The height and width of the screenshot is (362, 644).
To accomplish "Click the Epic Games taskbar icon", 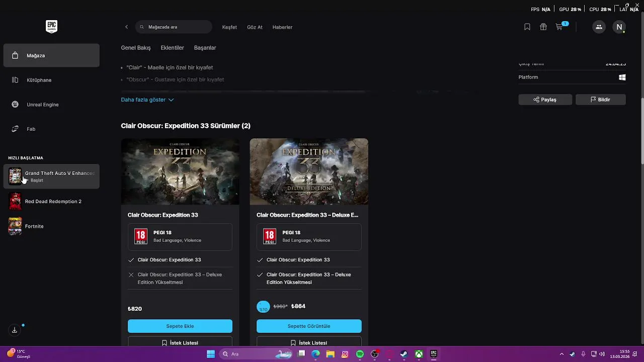I will point(433,354).
